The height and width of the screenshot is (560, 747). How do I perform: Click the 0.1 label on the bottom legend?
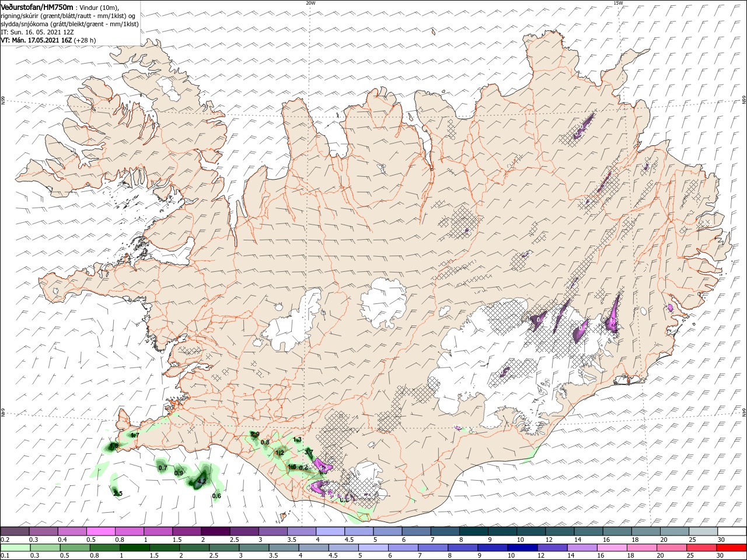[5, 556]
